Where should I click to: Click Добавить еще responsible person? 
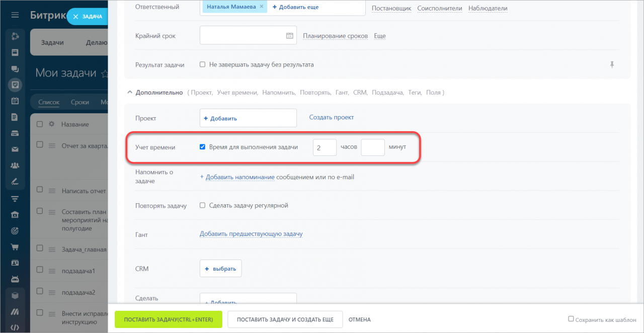295,7
